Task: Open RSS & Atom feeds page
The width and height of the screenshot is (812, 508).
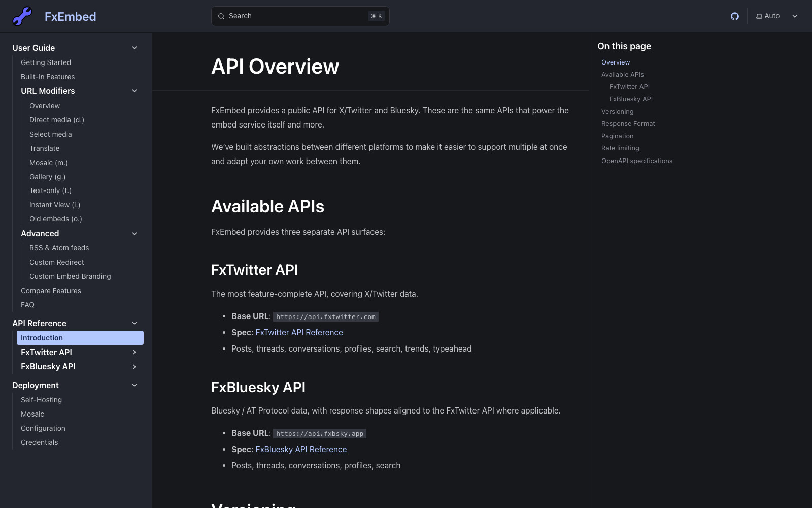Action: 59,248
